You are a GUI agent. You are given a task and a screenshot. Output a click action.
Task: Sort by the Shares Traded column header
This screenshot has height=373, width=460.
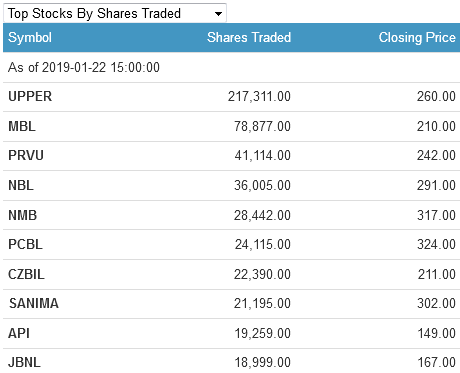[x=249, y=37]
